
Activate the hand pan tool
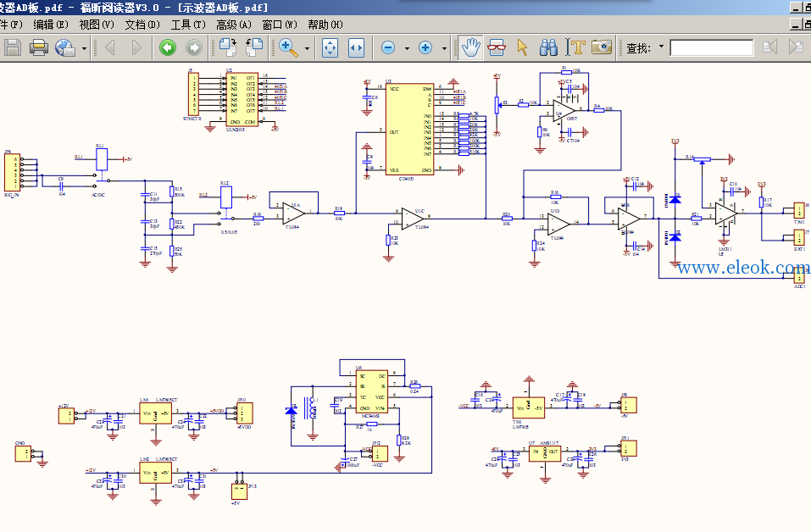point(470,47)
